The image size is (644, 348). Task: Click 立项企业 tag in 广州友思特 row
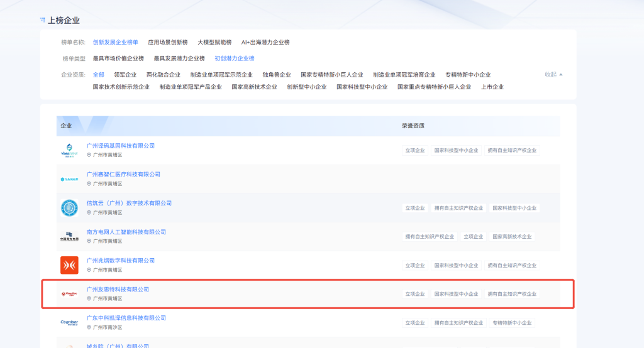(415, 294)
